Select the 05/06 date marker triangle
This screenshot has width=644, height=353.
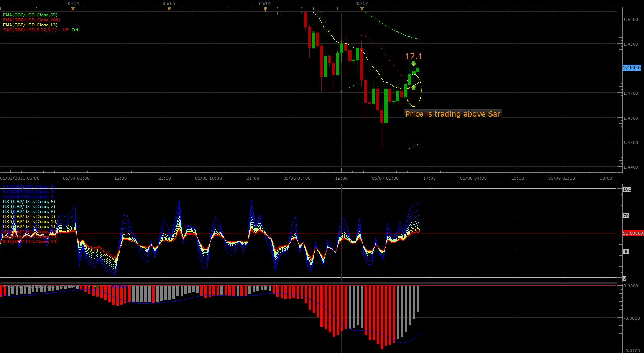(x=265, y=10)
